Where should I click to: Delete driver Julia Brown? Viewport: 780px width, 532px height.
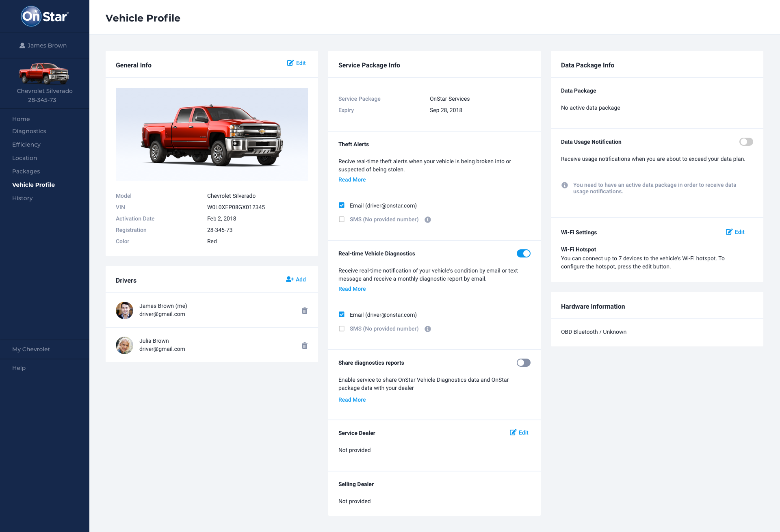pyautogui.click(x=305, y=346)
